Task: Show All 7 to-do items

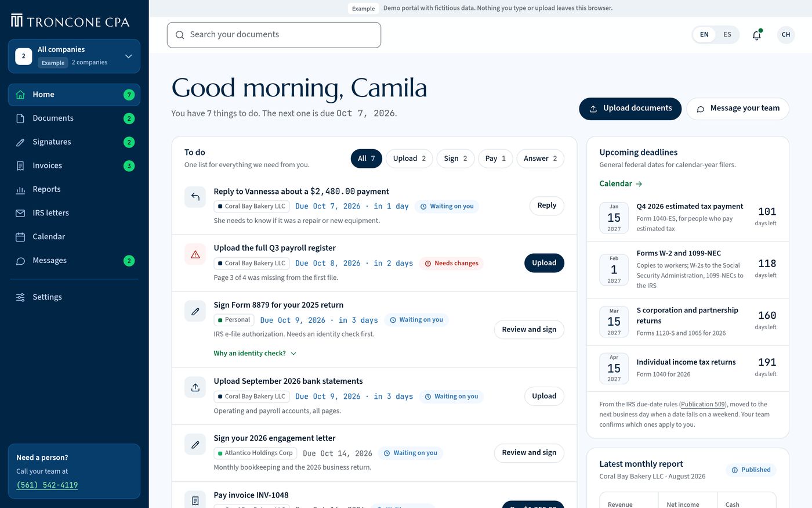Action: click(367, 158)
